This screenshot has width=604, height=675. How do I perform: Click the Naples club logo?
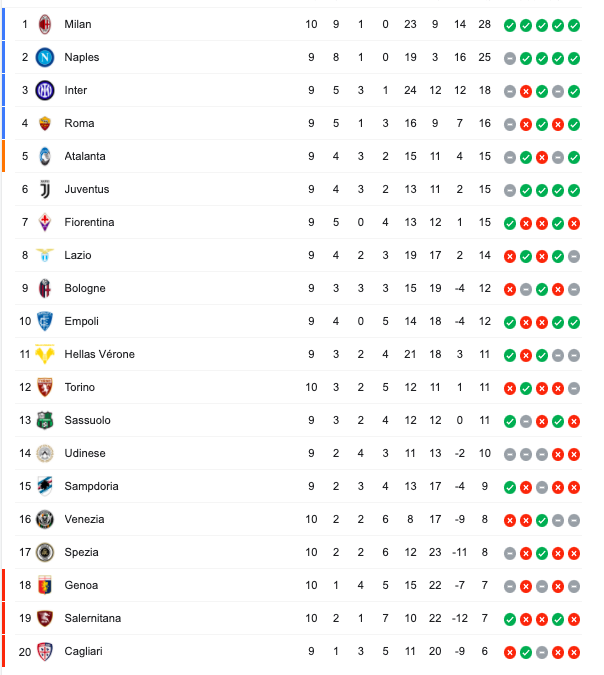[x=44, y=57]
